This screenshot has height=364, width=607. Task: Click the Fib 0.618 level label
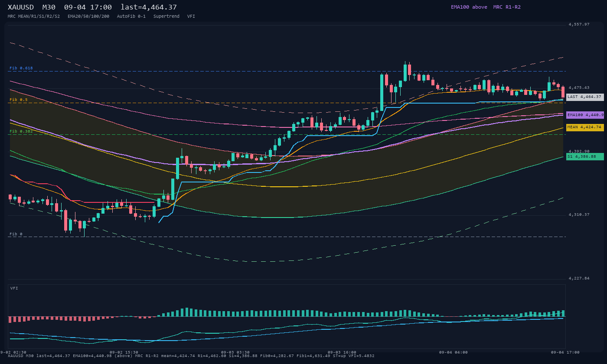[21, 68]
